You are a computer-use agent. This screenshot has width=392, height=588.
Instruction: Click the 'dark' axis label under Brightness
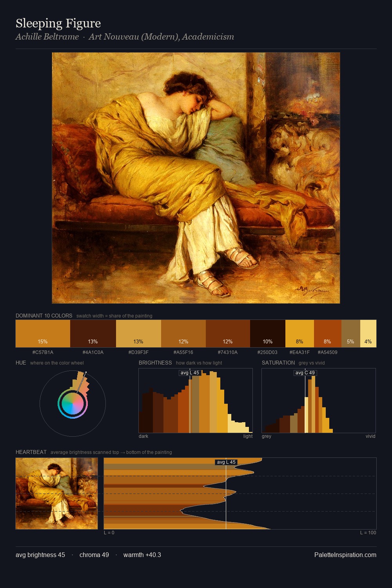point(143,436)
